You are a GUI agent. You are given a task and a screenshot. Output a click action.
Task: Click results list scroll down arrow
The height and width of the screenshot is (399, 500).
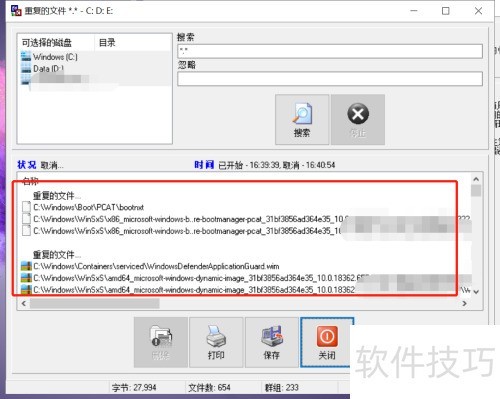tap(476, 292)
